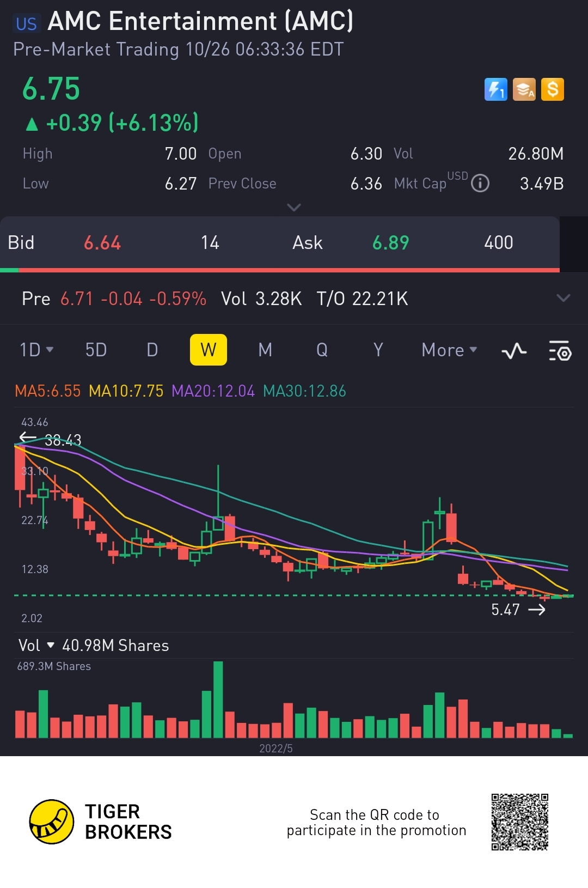Tap the US market badge

pos(26,23)
